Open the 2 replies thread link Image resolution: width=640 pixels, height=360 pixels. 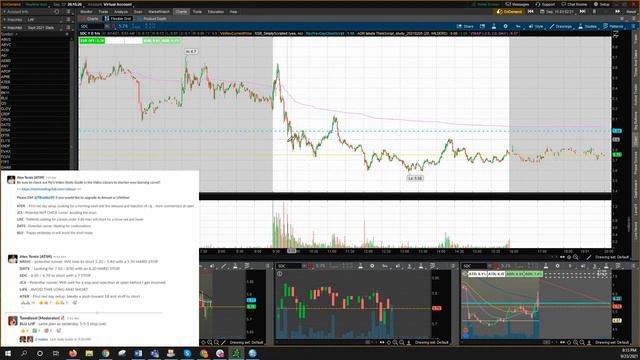(42, 339)
